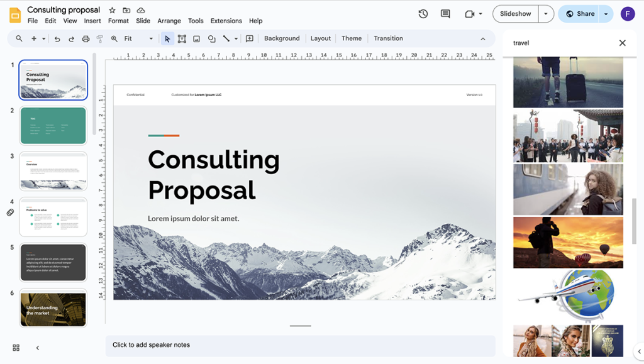Viewport: 644px width, 364px height.
Task: Click the Transition button
Action: 387,38
